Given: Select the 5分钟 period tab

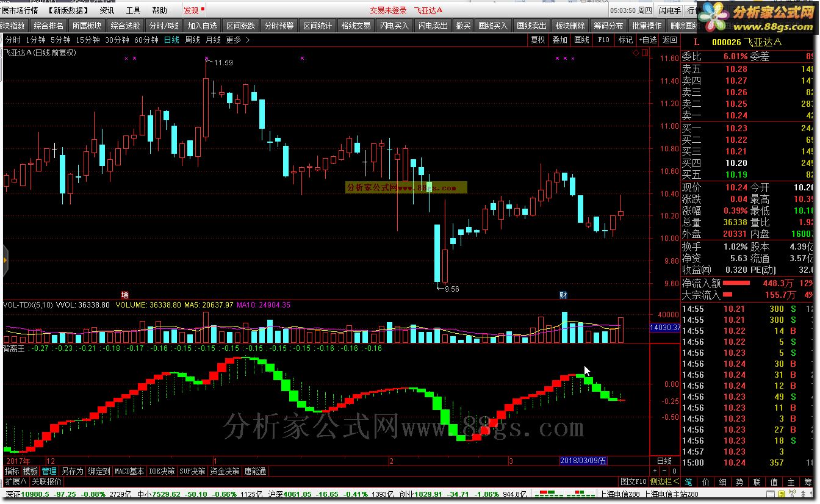Looking at the screenshot, I should point(60,40).
